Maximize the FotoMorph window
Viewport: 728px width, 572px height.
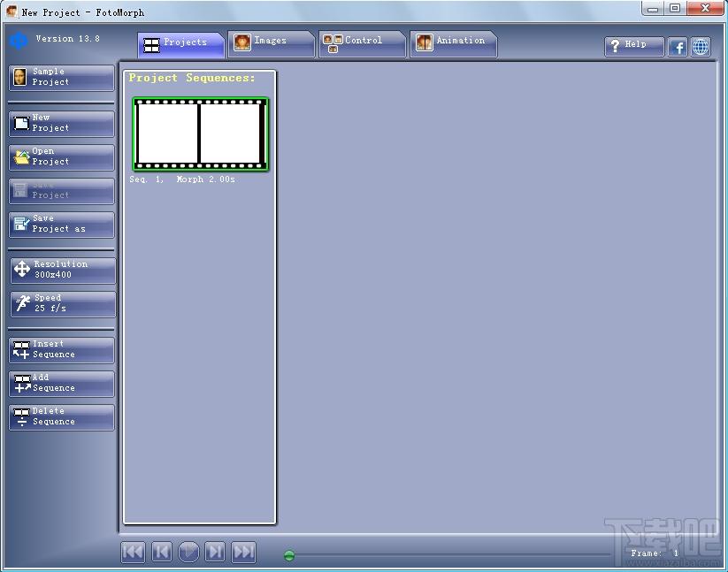coord(675,8)
